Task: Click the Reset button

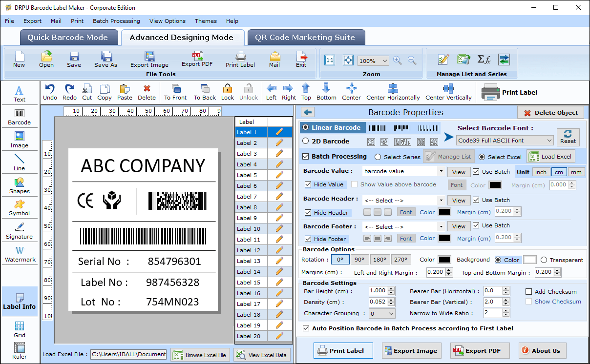Action: (x=568, y=137)
